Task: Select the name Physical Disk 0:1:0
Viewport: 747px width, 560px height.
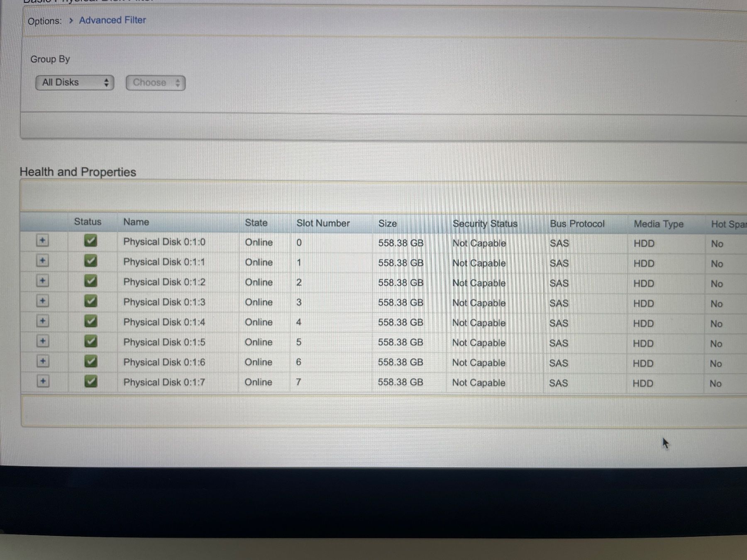Action: tap(164, 242)
